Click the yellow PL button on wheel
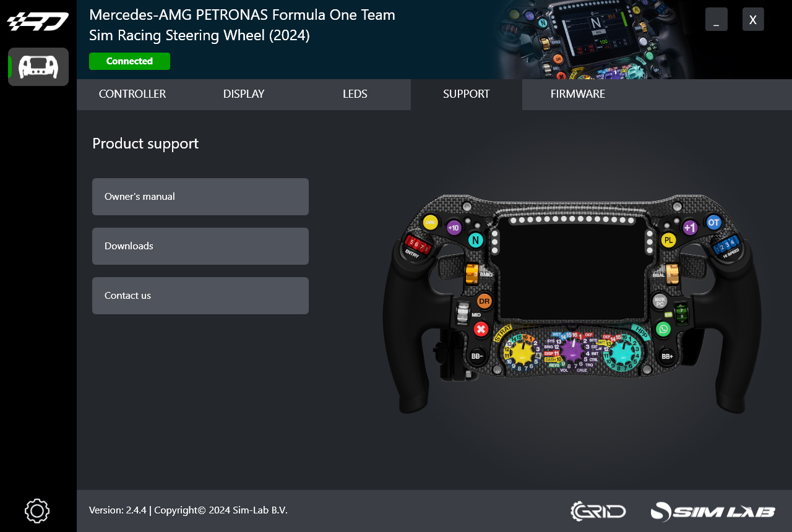 [668, 240]
